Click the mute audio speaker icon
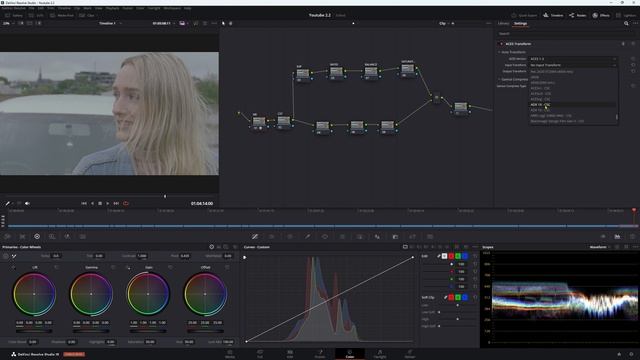This screenshot has width=640, height=360. [x=27, y=203]
